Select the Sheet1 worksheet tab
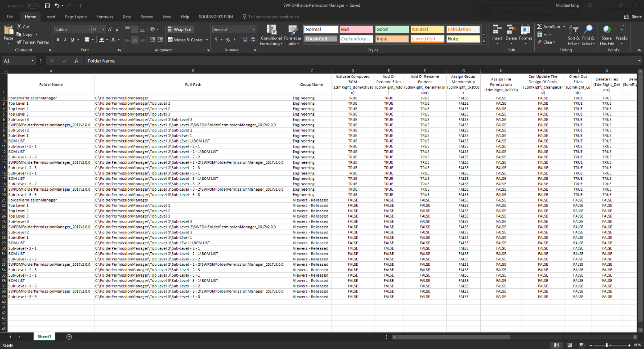 pos(44,336)
